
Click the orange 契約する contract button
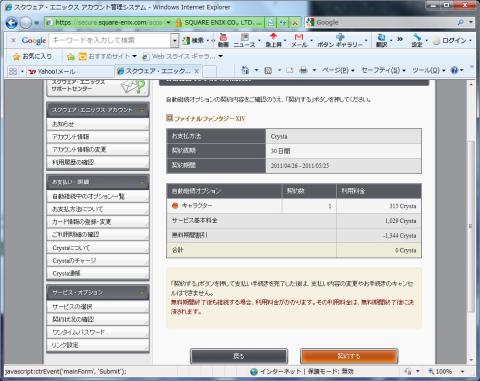[x=349, y=356]
